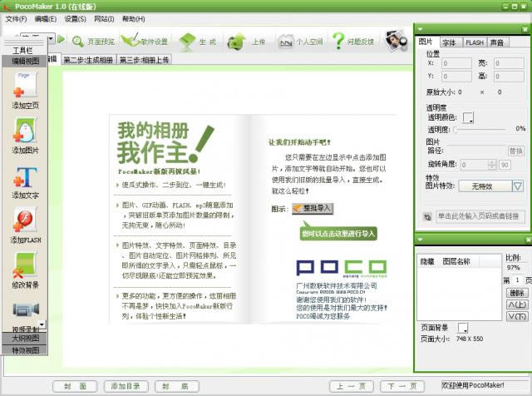
Task: Expand the 图片特效 effects dropdown arrow
Action: [x=517, y=186]
